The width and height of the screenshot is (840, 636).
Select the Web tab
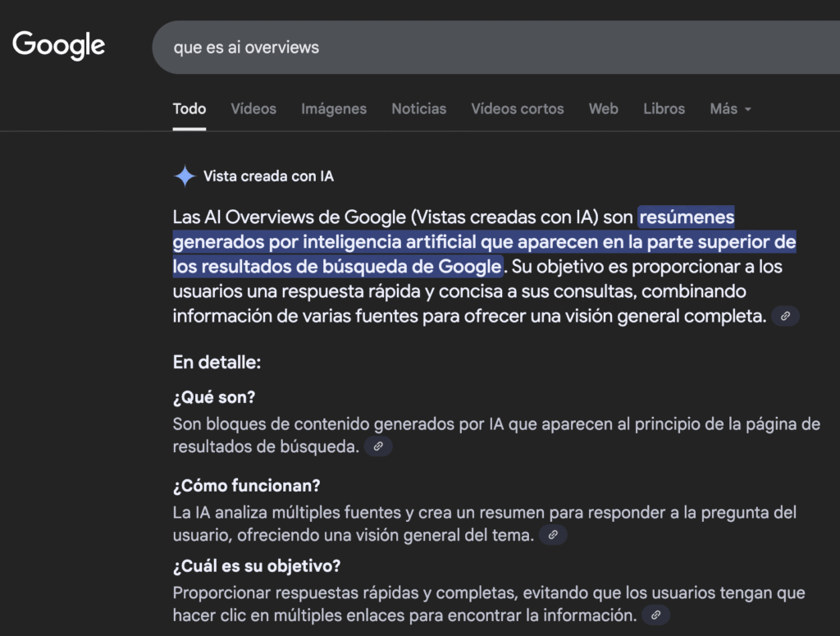[x=604, y=108]
